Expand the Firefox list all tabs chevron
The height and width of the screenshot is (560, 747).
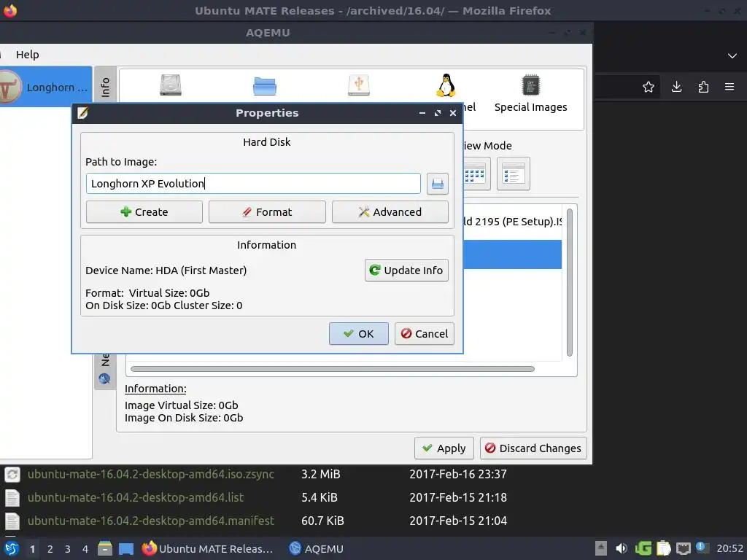pyautogui.click(x=732, y=55)
